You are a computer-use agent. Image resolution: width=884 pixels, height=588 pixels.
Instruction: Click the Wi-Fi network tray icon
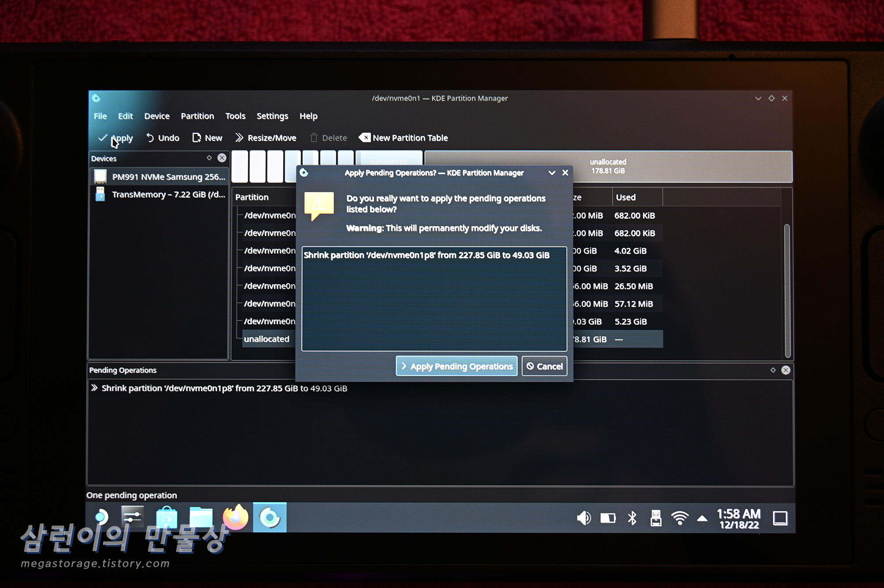tap(679, 518)
